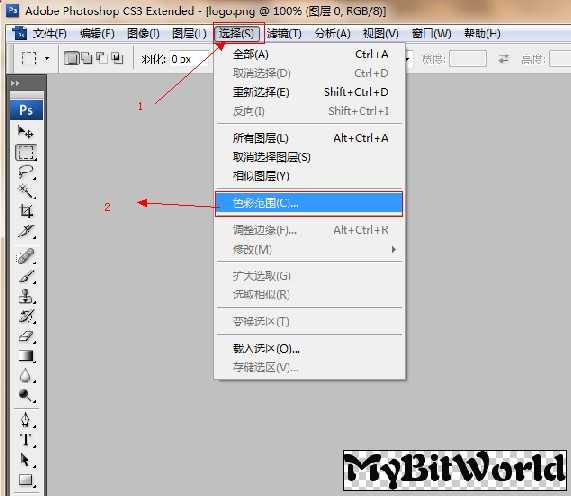
Task: Select the Move tool
Action: pyautogui.click(x=25, y=132)
